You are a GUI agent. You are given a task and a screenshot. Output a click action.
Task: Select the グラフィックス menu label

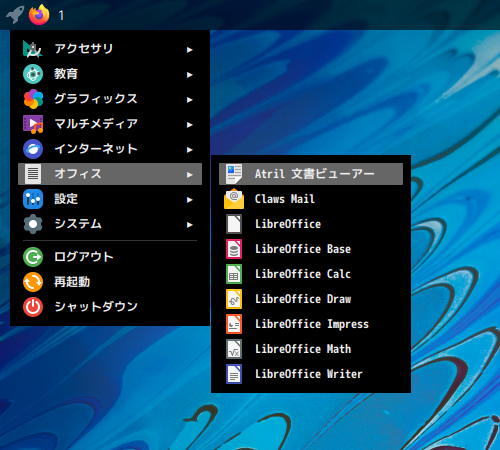pos(96,99)
